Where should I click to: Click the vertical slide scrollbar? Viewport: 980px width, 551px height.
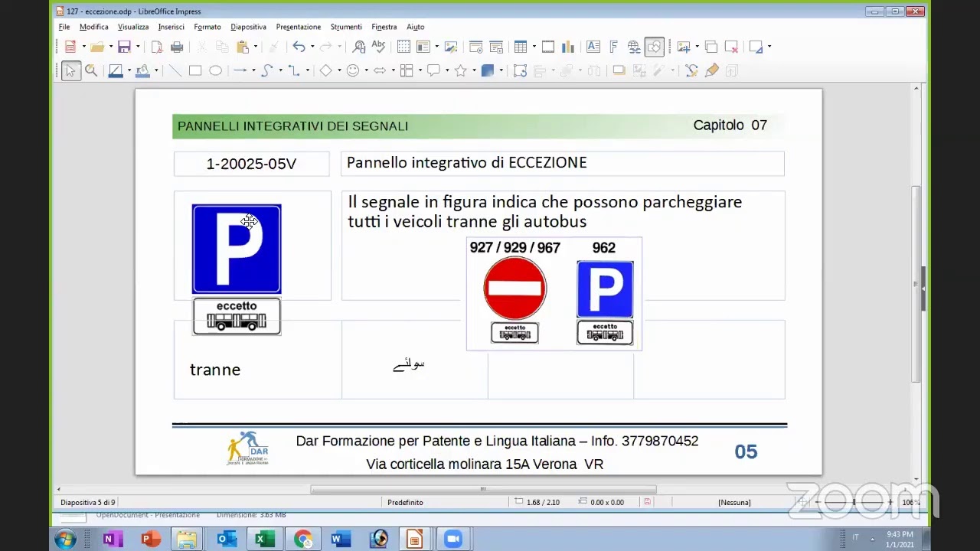pyautogui.click(x=916, y=283)
